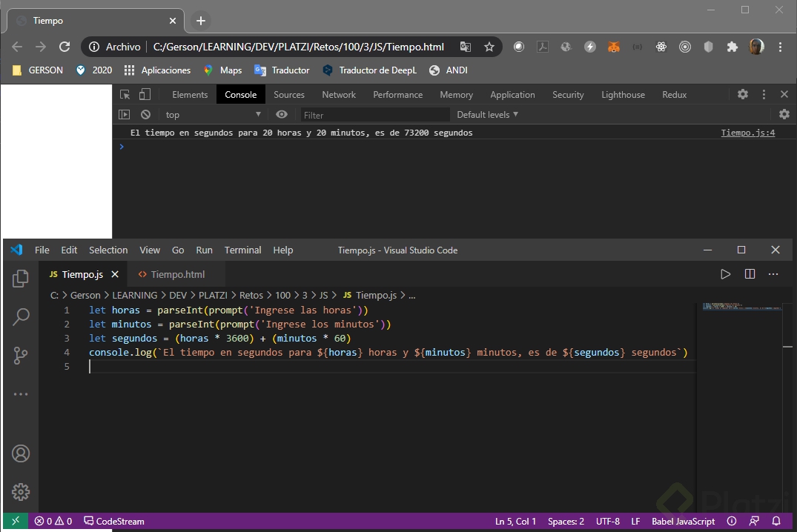Switch to the Sources panel tab

tap(288, 95)
